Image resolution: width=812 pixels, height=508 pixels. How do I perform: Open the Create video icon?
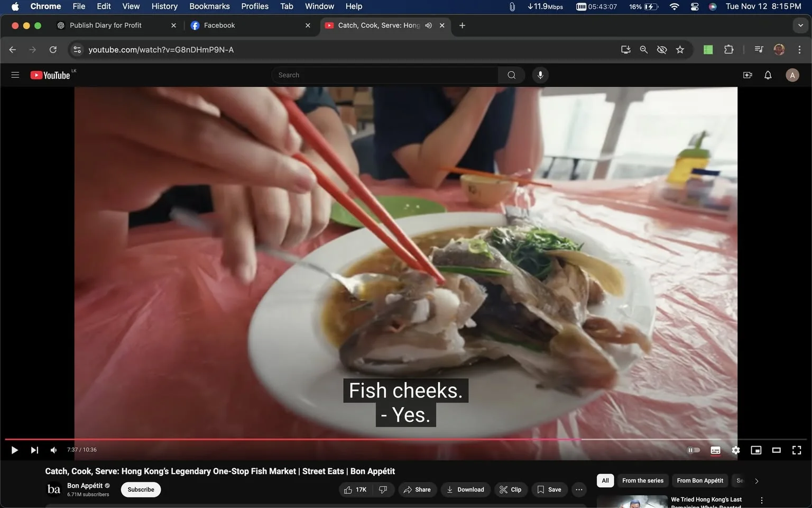pyautogui.click(x=748, y=75)
